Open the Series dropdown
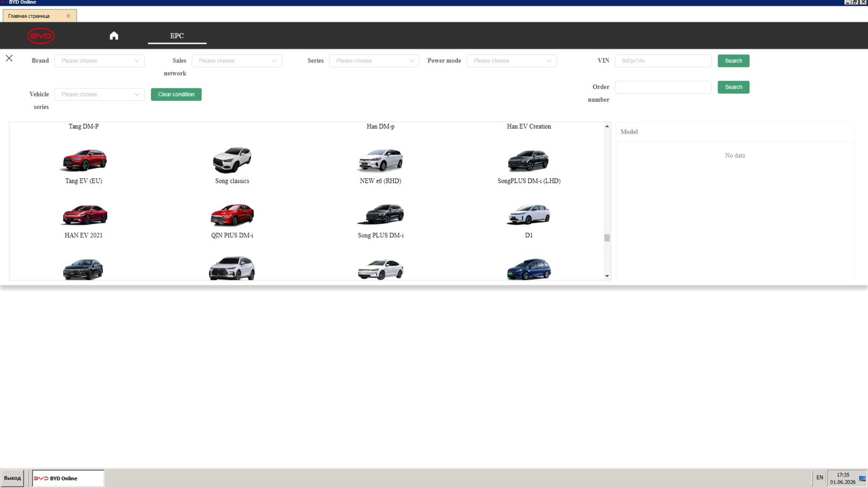This screenshot has width=868, height=488. tap(374, 61)
